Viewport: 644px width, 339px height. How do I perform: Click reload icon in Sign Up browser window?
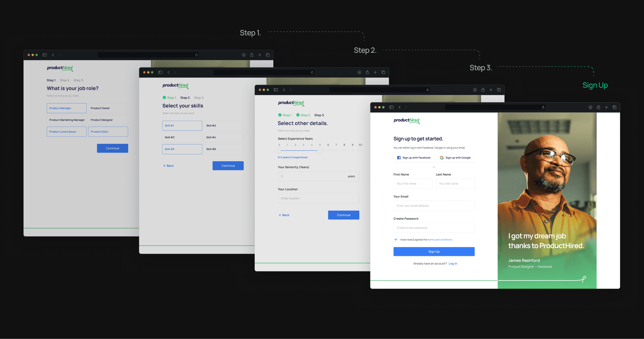point(543,107)
